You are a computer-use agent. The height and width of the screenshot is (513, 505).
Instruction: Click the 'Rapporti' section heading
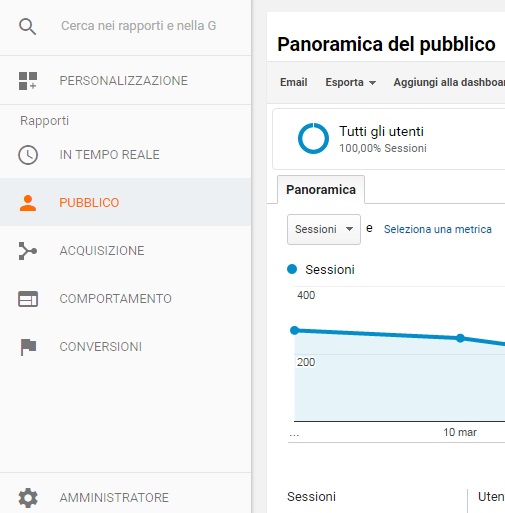[x=44, y=121]
